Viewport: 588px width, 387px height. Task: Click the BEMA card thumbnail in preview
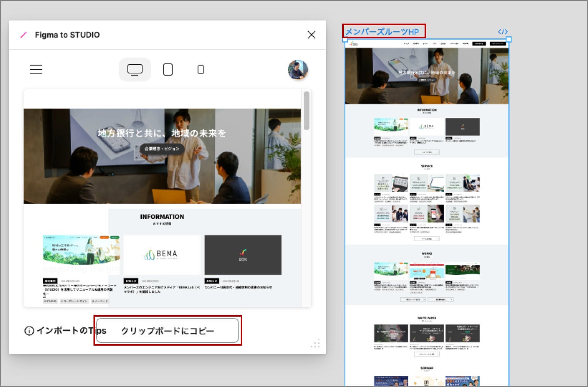coord(162,255)
